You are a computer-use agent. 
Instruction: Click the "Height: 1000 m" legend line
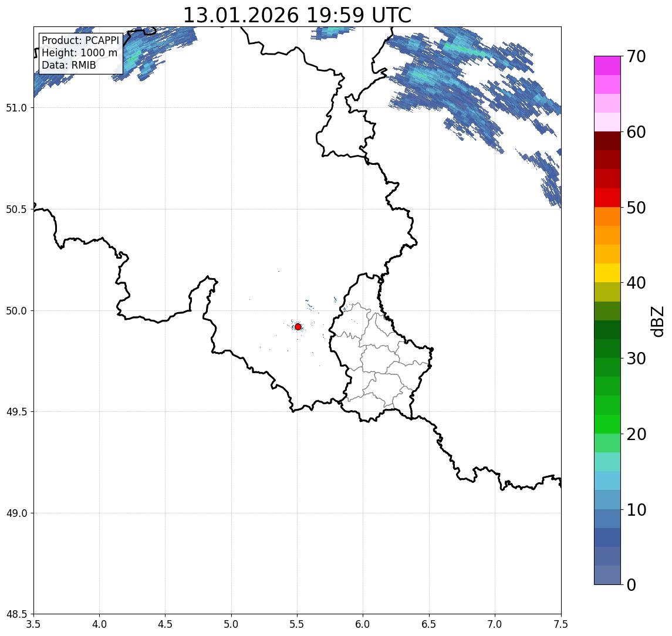(79, 53)
